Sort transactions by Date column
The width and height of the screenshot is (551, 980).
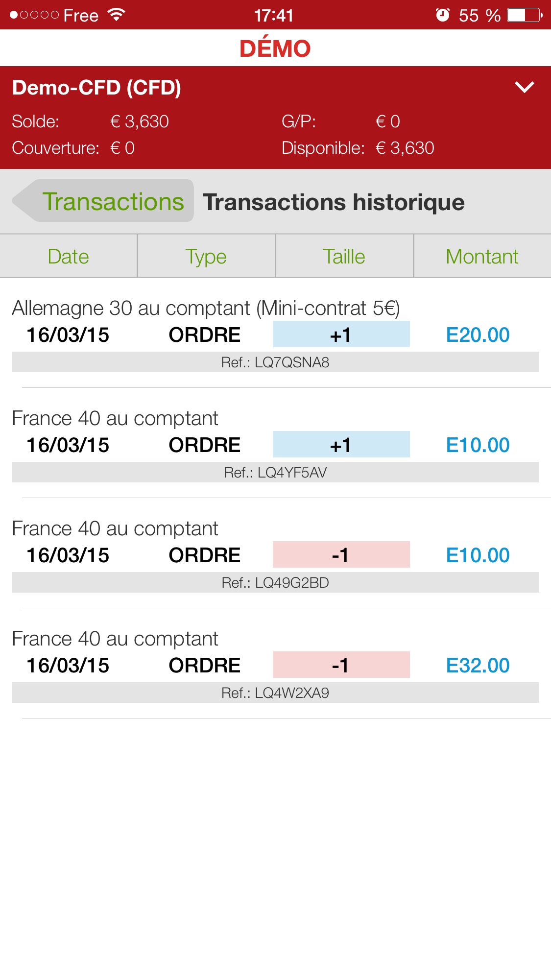coord(69,257)
